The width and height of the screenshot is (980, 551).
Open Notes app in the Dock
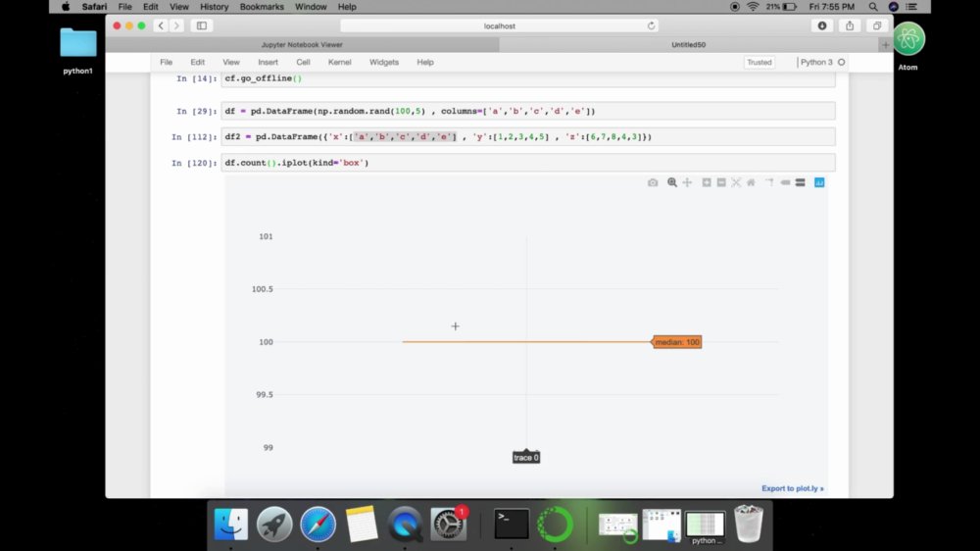point(362,525)
